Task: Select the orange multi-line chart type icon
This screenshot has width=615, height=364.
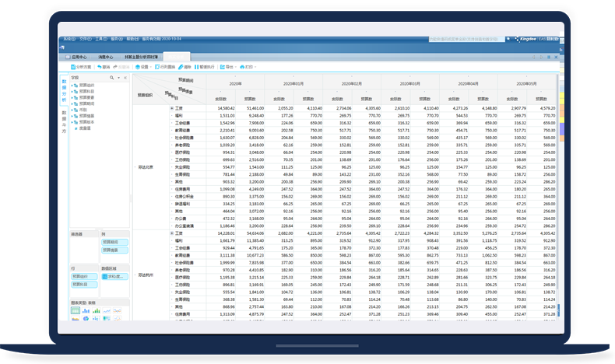Action: pyautogui.click(x=118, y=310)
